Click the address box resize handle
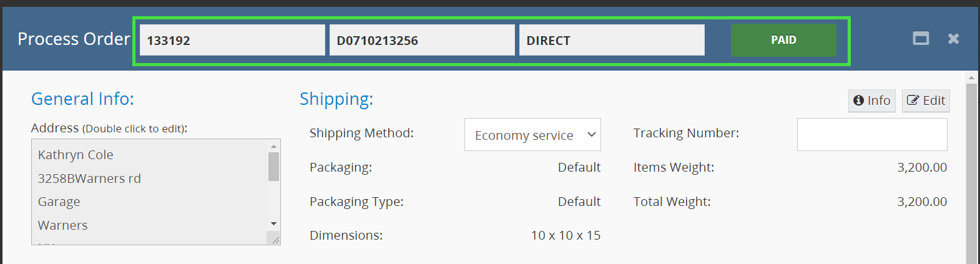980x264 pixels. (273, 238)
